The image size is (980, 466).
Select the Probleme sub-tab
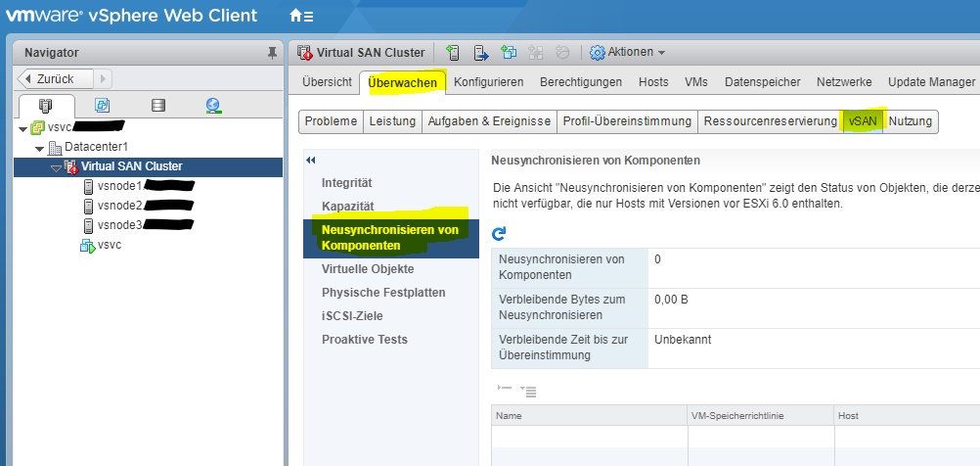tap(332, 121)
